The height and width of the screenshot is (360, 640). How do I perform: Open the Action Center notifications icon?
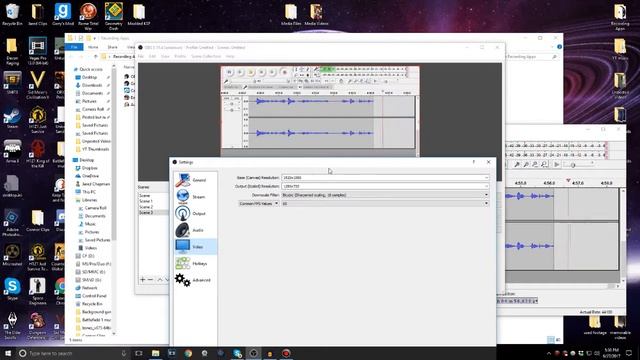[x=629, y=353]
